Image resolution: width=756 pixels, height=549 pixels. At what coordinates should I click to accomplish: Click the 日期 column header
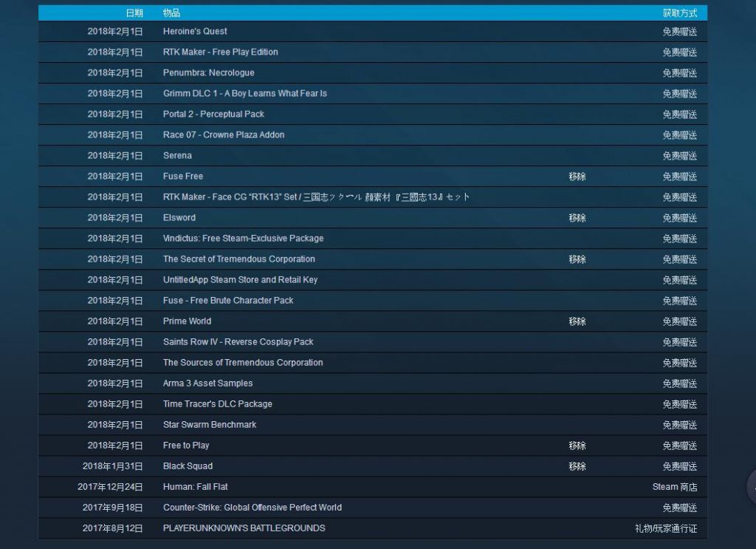point(134,13)
